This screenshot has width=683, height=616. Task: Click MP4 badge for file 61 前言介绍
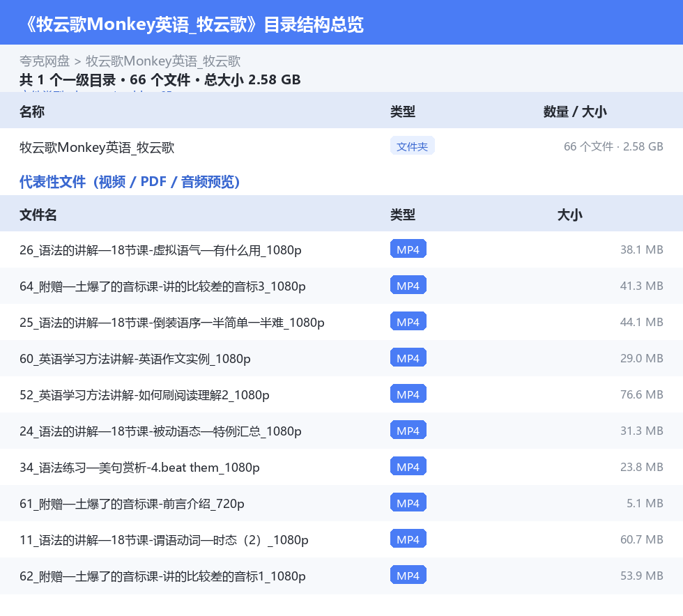408,502
